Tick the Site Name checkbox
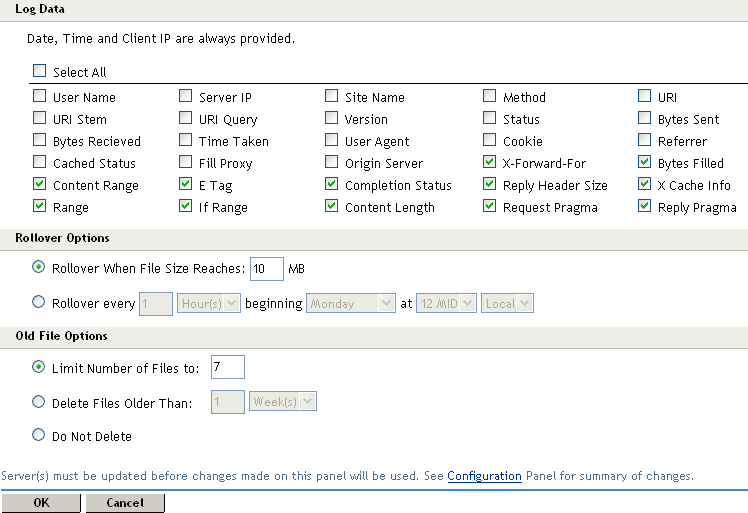The height and width of the screenshot is (513, 748). point(332,96)
